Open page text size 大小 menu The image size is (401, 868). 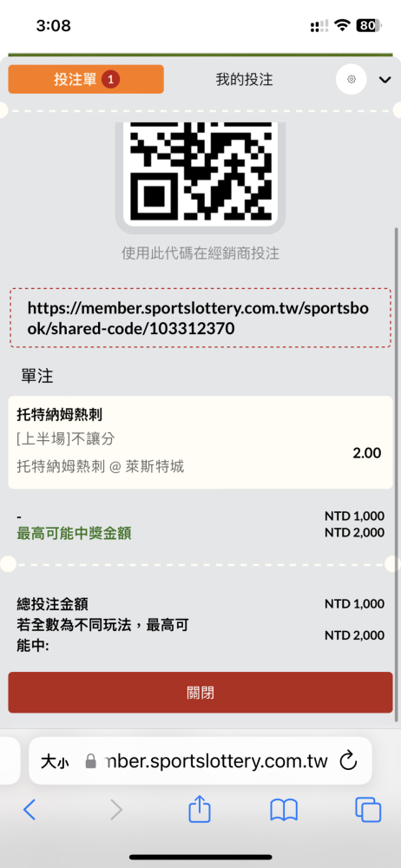pos(55,762)
